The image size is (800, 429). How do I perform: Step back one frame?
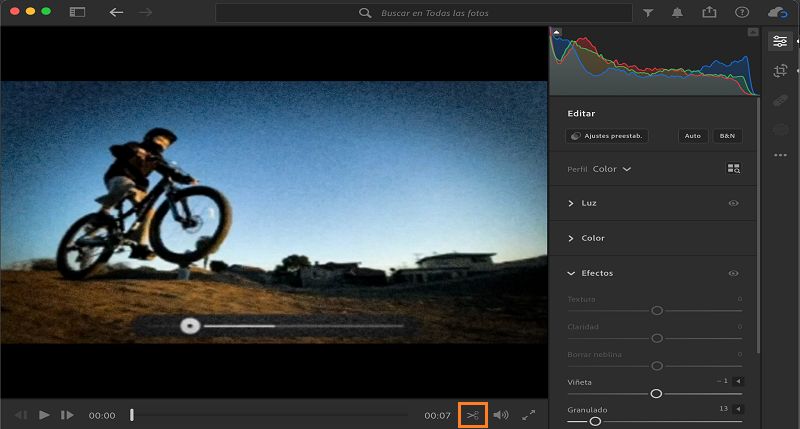[x=21, y=415]
